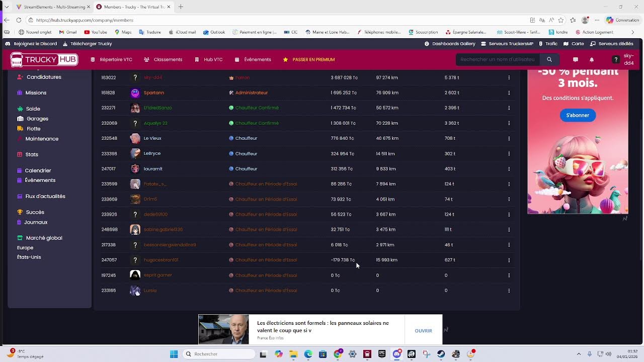Open Candidatures in sidebar
The width and height of the screenshot is (644, 362).
point(39,77)
